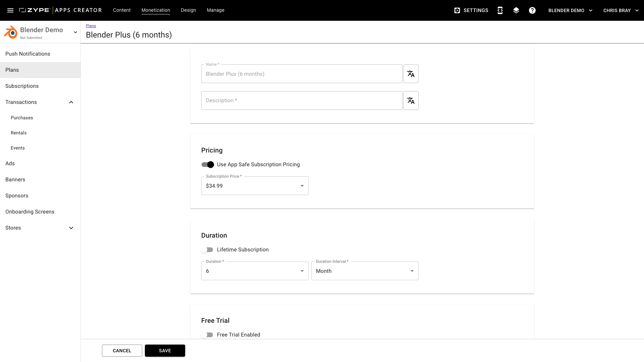Enable the Lifetime Subscription toggle
Screen dimensions: 644x362
point(207,250)
